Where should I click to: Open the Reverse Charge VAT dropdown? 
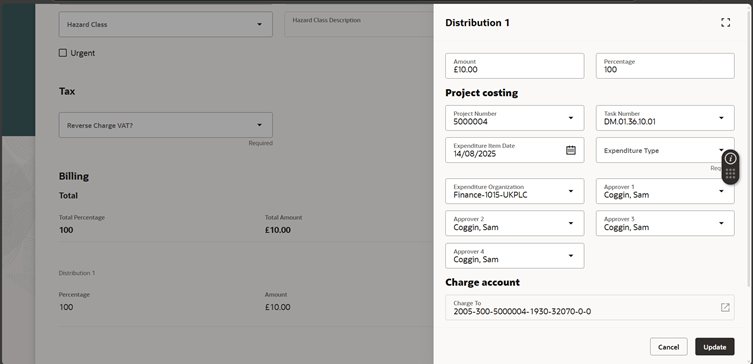coord(259,125)
